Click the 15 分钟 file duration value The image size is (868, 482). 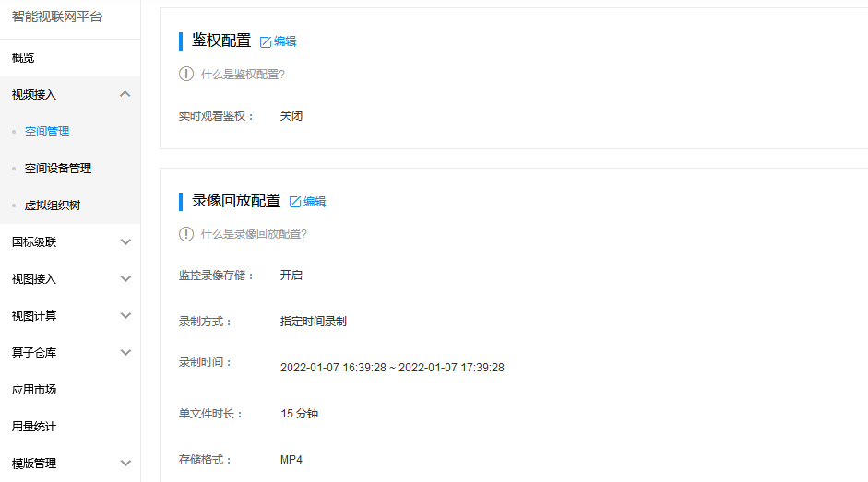point(299,414)
